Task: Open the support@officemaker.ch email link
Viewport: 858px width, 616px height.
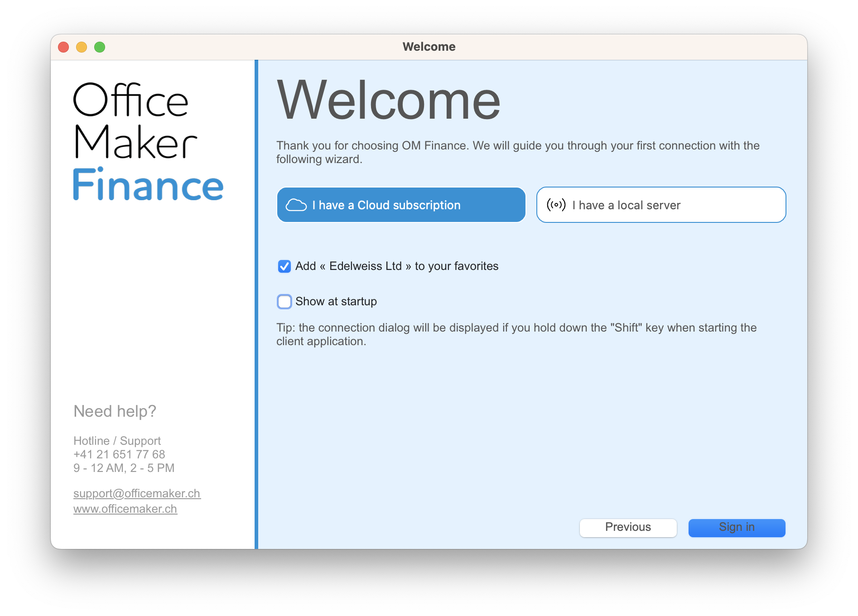Action: [137, 493]
